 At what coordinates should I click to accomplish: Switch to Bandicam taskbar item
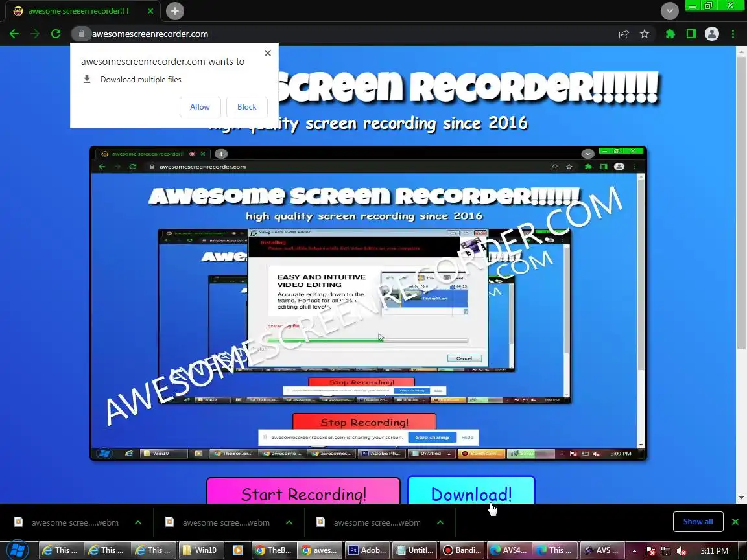coord(462,550)
